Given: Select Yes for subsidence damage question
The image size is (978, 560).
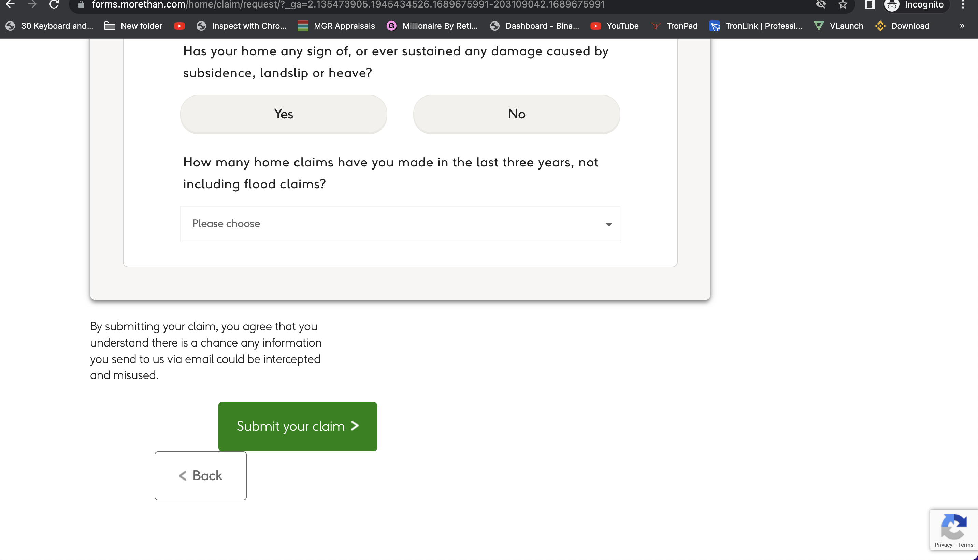Looking at the screenshot, I should tap(284, 114).
